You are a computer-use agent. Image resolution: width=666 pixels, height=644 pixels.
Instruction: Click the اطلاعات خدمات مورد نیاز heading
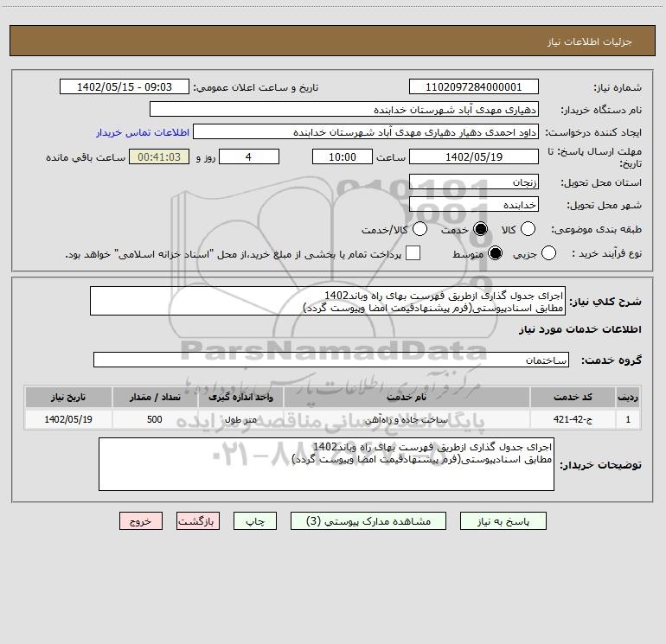click(x=580, y=329)
